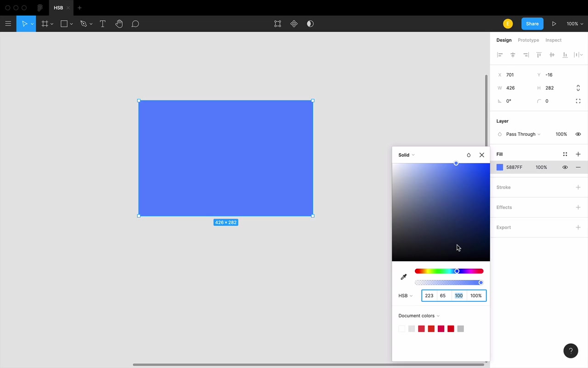
Task: Open a new tab with plus
Action: pos(79,8)
